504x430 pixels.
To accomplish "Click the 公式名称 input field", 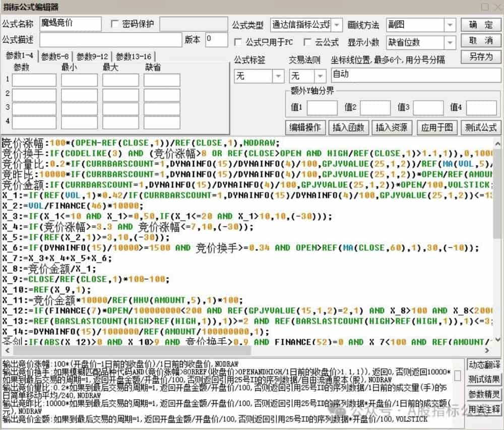I will pyautogui.click(x=71, y=24).
